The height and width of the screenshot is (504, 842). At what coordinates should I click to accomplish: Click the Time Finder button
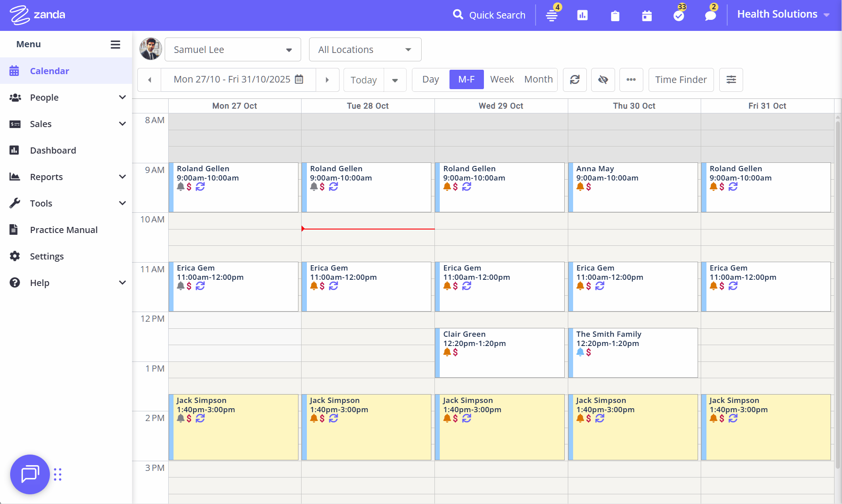click(680, 80)
